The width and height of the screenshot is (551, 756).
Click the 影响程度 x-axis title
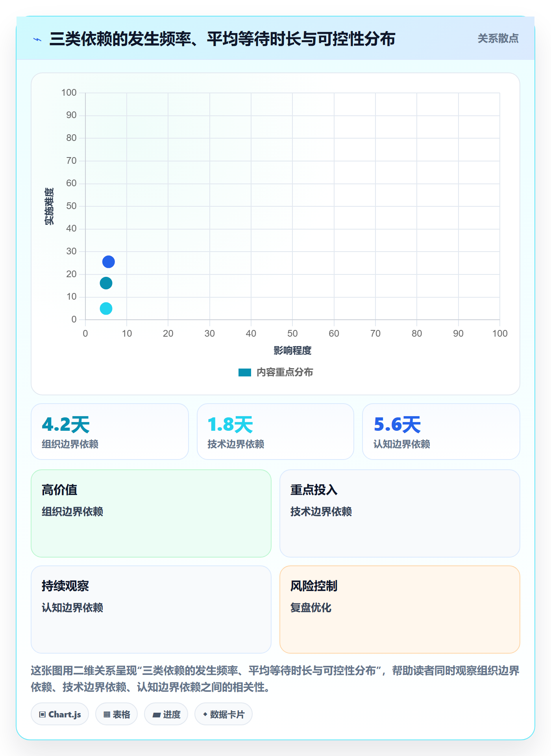(x=292, y=350)
